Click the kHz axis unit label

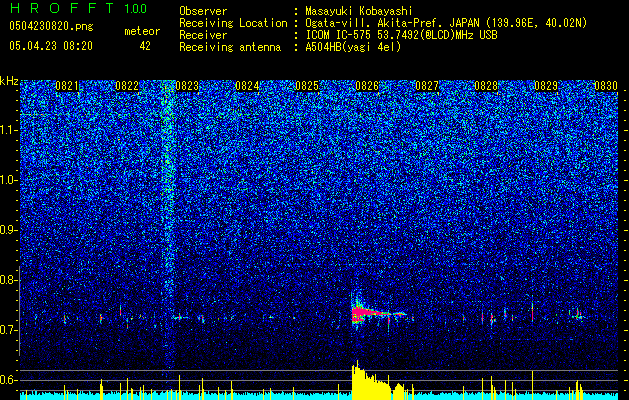[9, 81]
